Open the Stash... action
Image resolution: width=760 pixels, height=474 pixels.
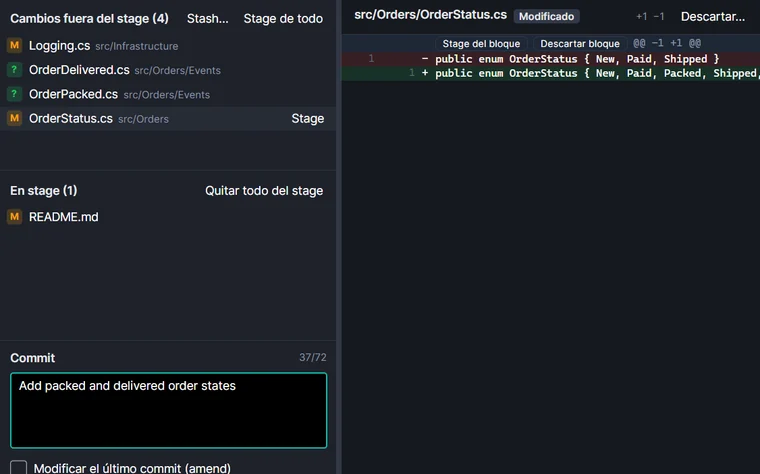207,18
